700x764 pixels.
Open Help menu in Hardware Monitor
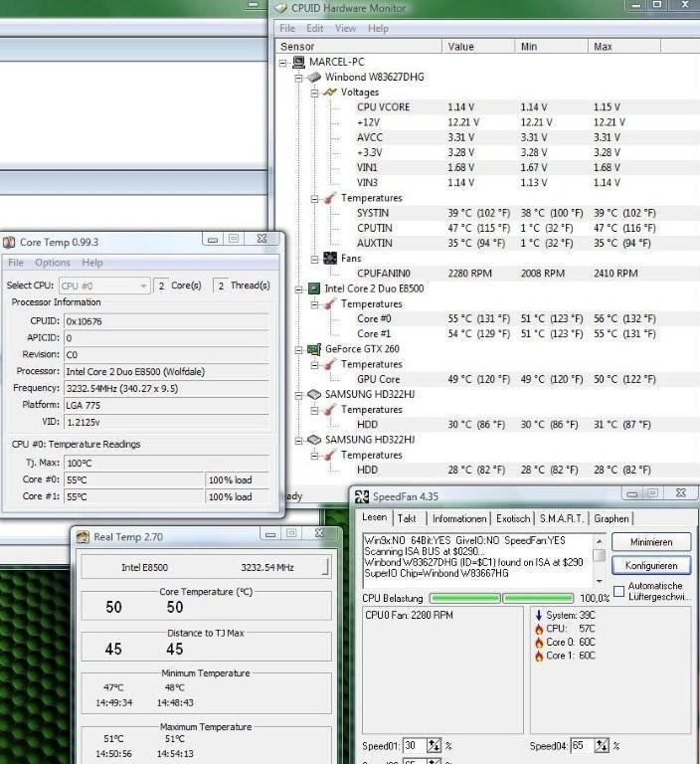[378, 28]
